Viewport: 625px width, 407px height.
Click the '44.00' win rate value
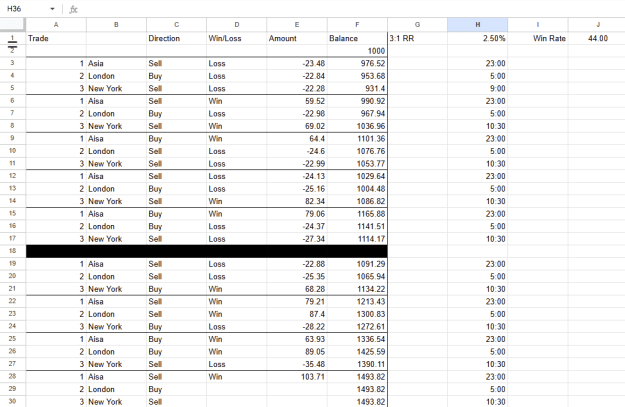point(596,38)
